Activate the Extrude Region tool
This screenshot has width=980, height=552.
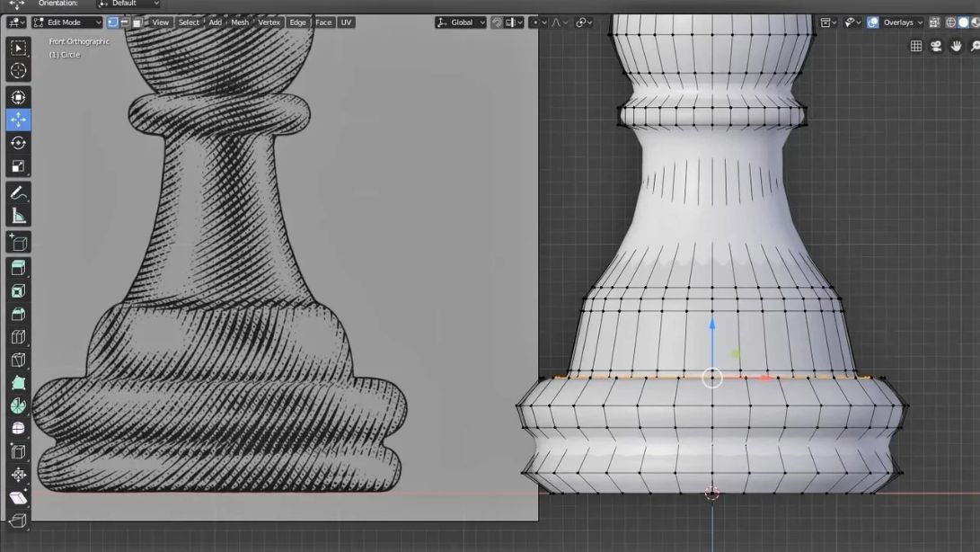pos(18,268)
